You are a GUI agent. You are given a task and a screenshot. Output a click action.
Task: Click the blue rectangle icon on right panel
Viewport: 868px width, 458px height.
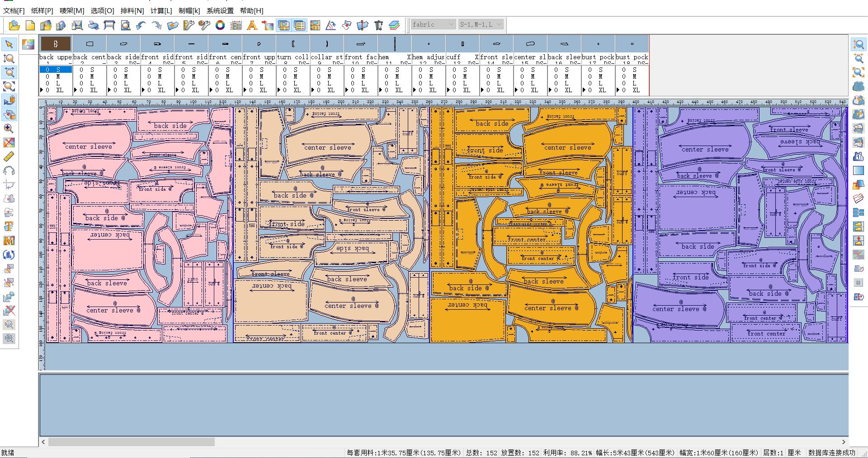[x=859, y=170]
